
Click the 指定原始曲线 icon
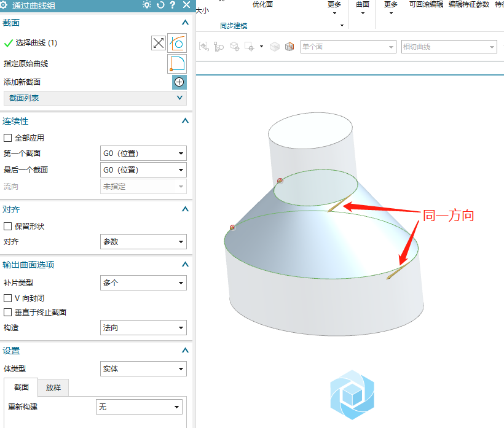[x=177, y=64]
